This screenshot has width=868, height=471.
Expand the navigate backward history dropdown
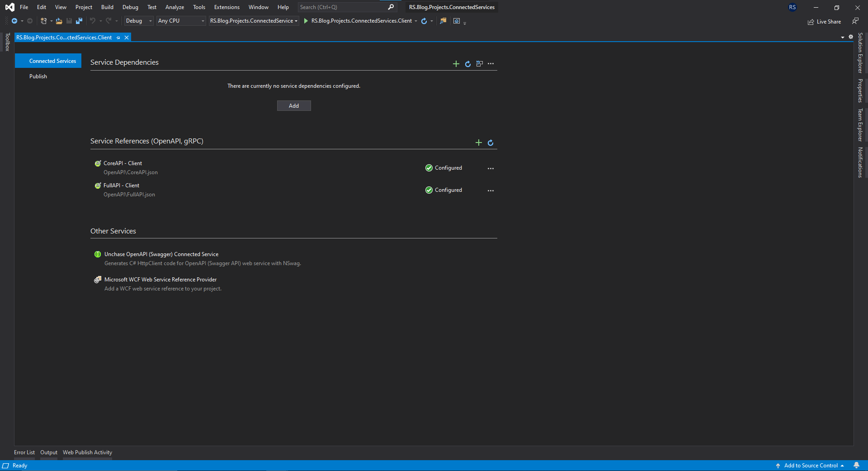click(x=22, y=21)
